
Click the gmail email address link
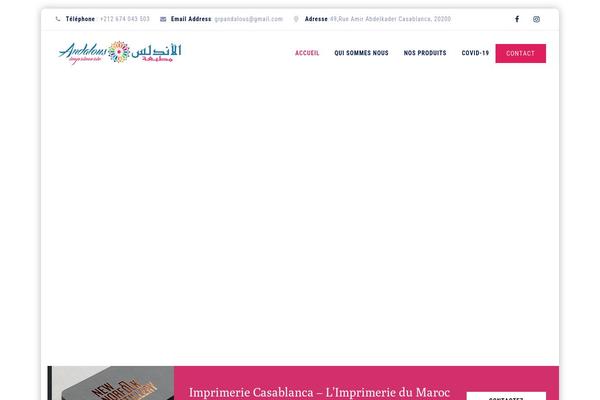tap(248, 19)
